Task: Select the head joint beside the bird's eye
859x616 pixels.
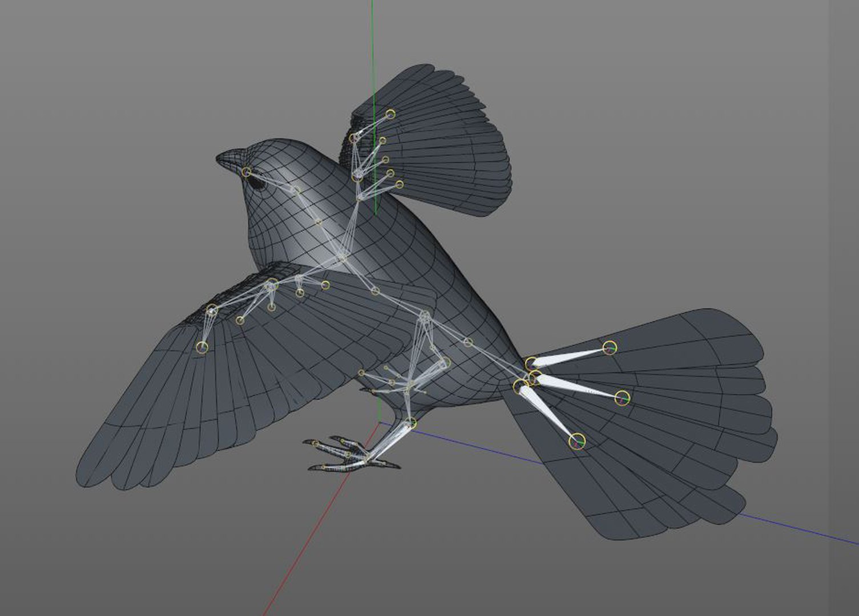Action: point(246,172)
